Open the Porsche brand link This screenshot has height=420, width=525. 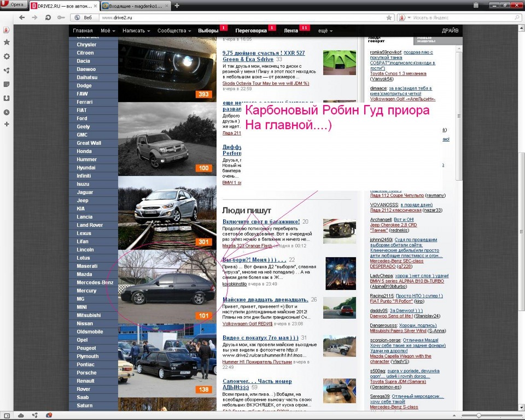click(x=86, y=372)
